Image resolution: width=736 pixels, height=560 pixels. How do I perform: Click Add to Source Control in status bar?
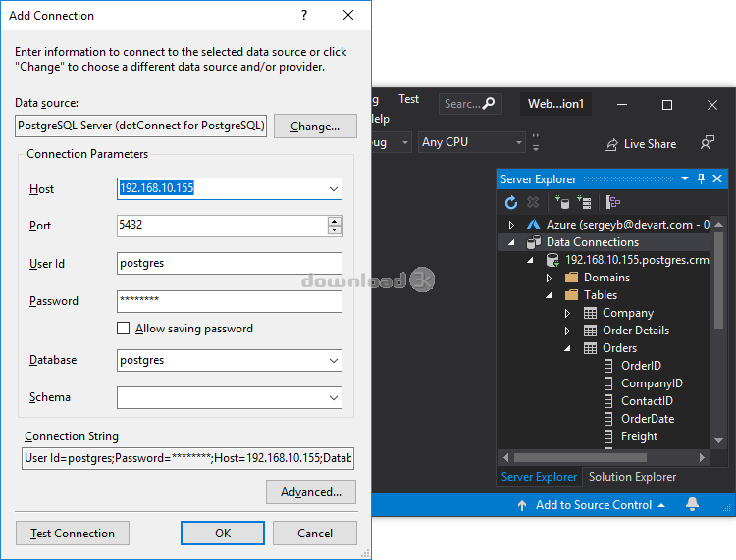pyautogui.click(x=592, y=505)
